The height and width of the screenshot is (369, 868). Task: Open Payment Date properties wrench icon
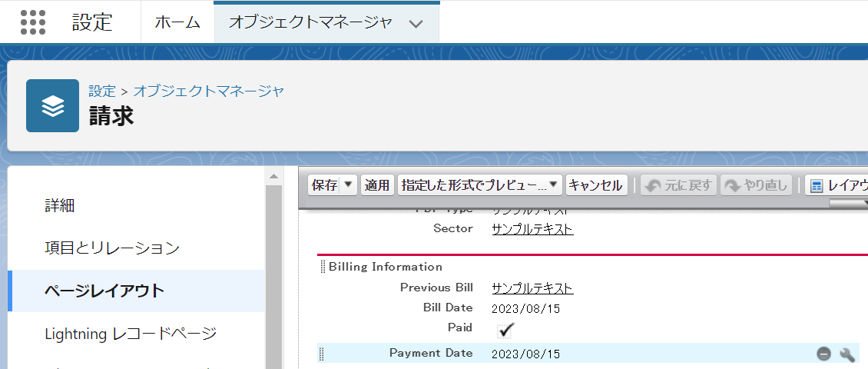coord(846,354)
